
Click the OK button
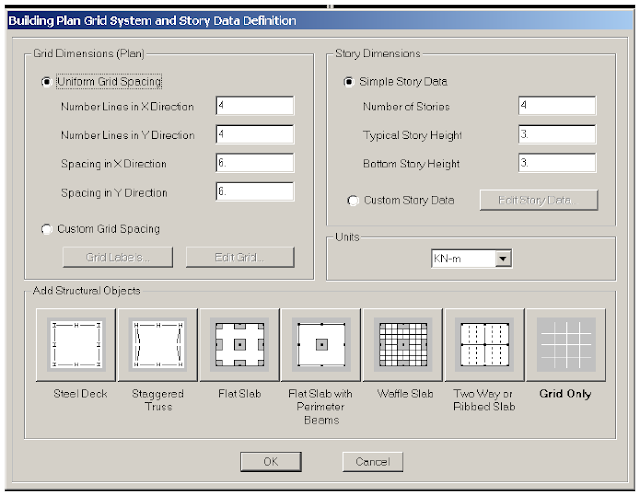pyautogui.click(x=271, y=462)
